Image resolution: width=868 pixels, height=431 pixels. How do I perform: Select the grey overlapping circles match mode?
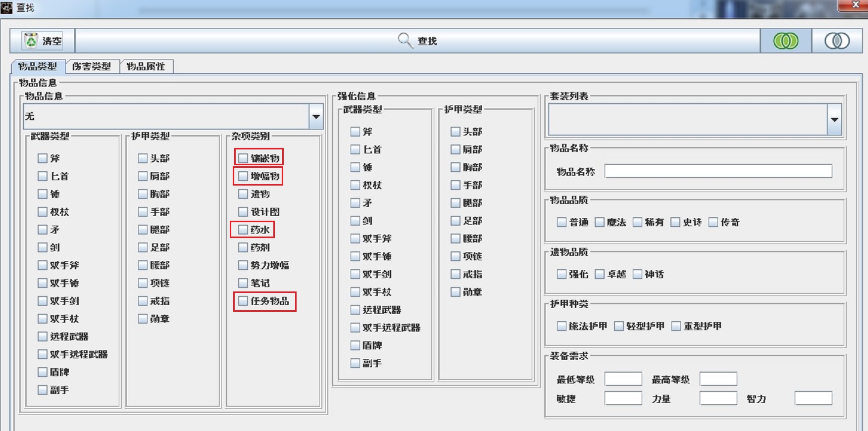point(837,41)
